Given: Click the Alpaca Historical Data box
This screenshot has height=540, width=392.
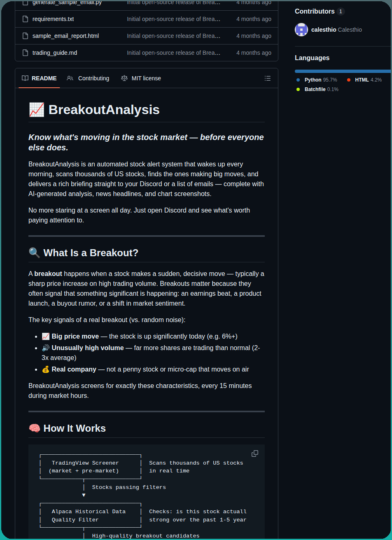Looking at the screenshot, I should (x=91, y=515).
